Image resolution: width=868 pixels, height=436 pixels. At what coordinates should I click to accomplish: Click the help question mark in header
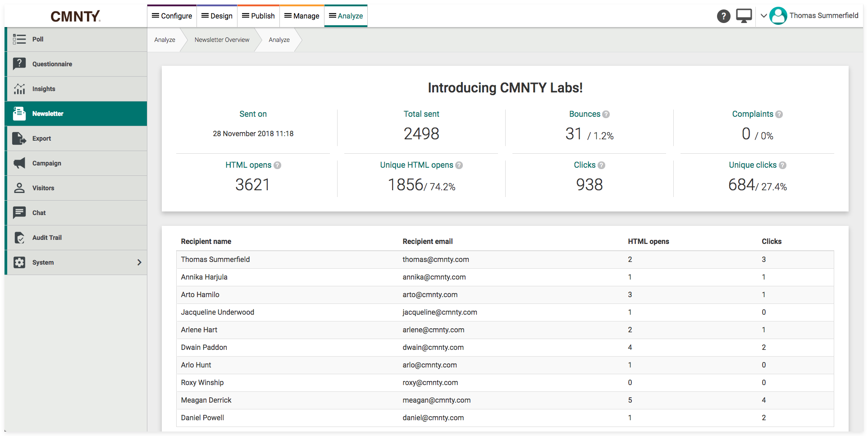pos(723,16)
